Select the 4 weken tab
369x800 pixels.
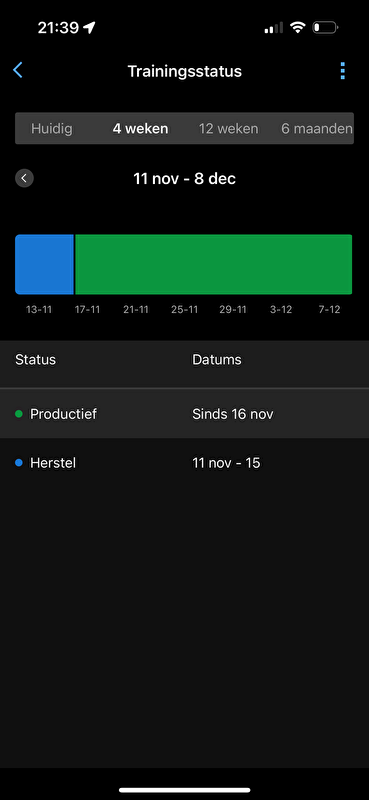(140, 129)
